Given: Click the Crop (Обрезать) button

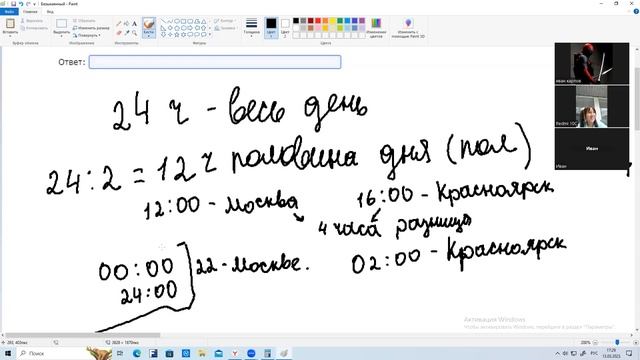Looking at the screenshot, I should (x=84, y=20).
